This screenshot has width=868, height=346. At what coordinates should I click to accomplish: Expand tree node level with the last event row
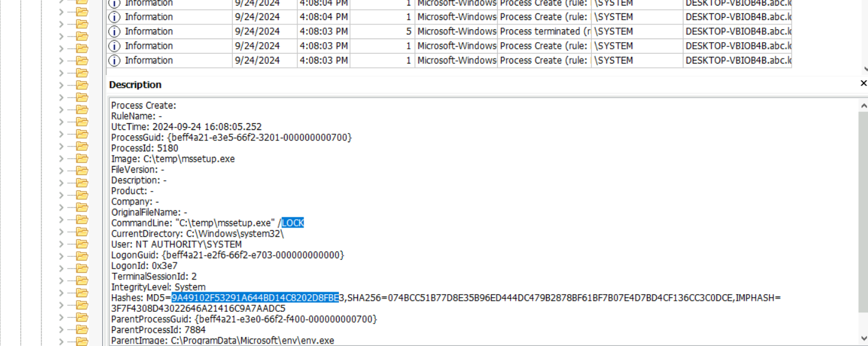click(61, 60)
